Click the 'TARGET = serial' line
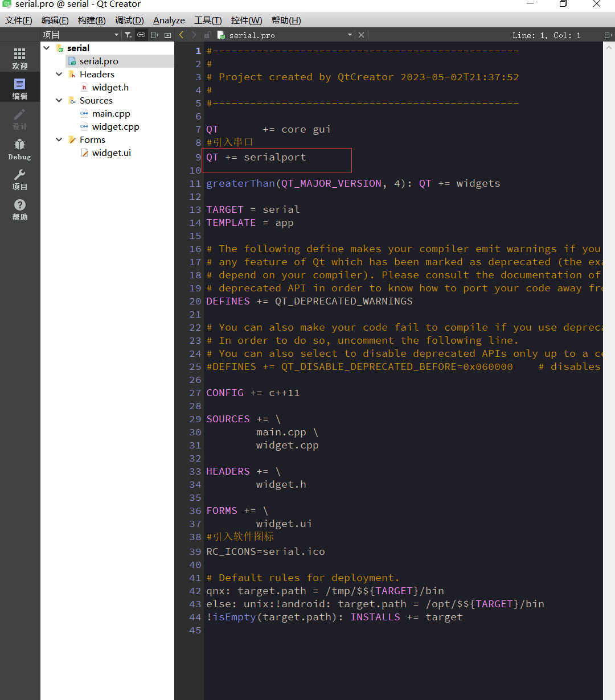Screen dimensions: 615x700 pyautogui.click(x=253, y=210)
